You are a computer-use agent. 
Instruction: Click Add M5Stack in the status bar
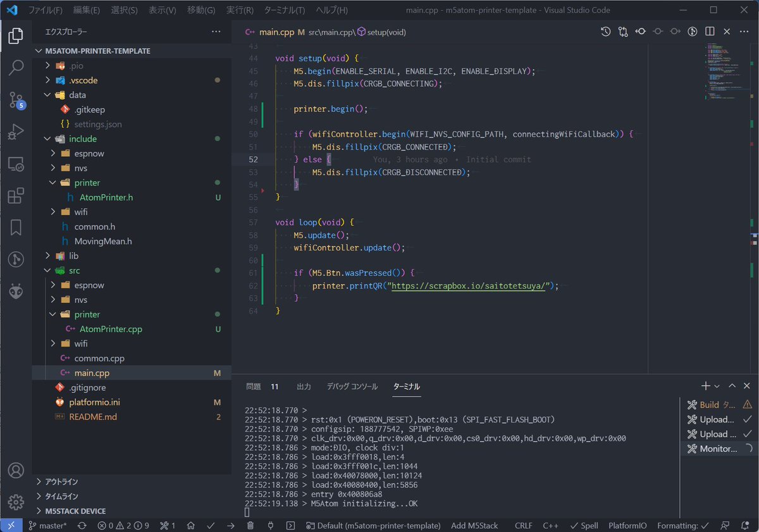point(474,526)
